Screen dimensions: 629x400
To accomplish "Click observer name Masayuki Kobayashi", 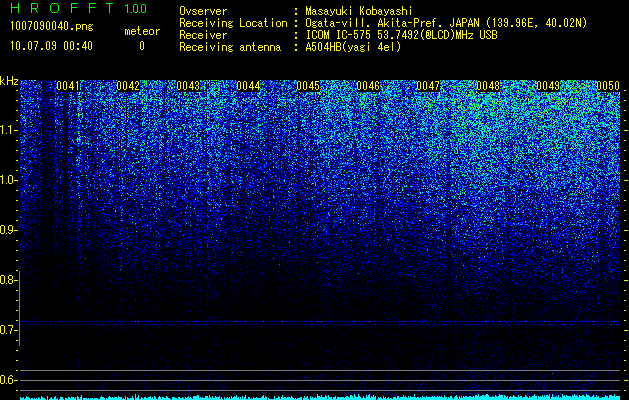I will 359,11.
